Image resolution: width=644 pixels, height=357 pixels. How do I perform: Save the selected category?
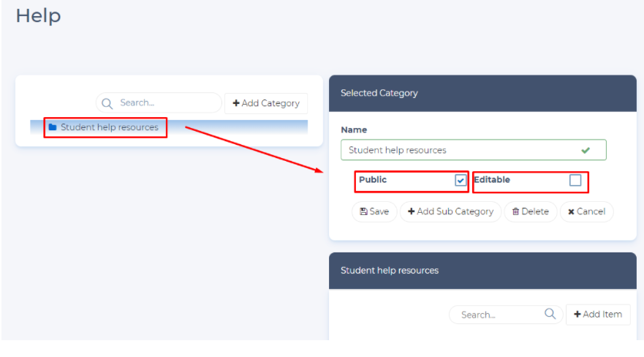pos(374,211)
